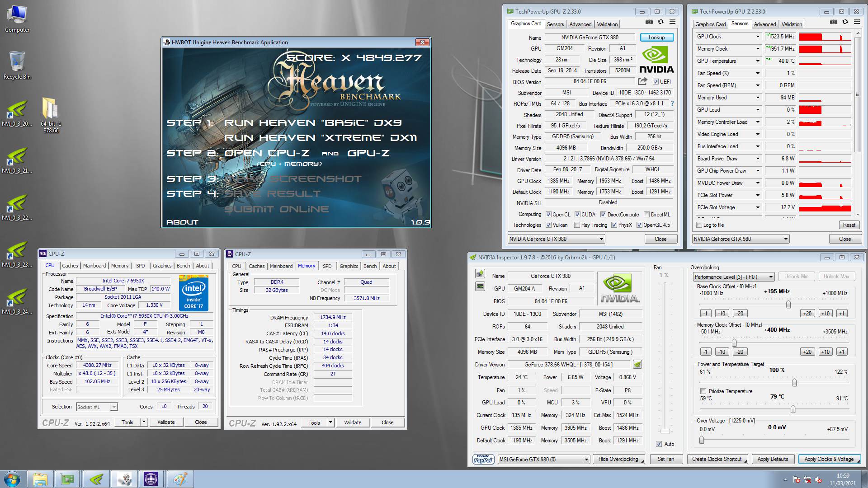
Task: Enable Log to file in GPU-Z Sensors
Action: click(699, 225)
